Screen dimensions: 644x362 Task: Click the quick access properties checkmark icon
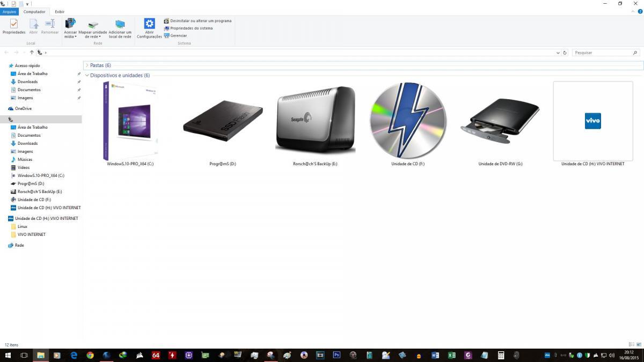(13, 4)
